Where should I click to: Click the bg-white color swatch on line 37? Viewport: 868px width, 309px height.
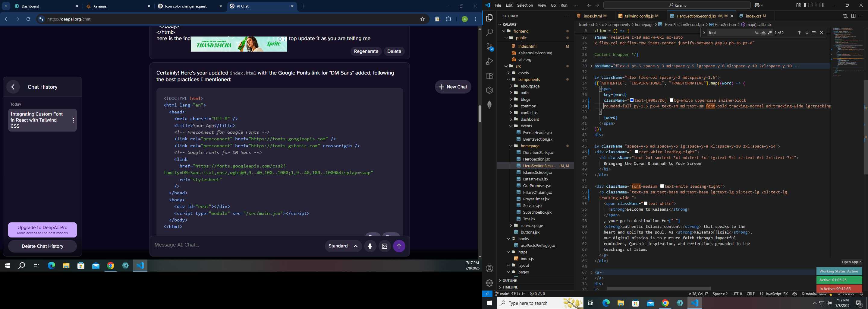click(672, 100)
